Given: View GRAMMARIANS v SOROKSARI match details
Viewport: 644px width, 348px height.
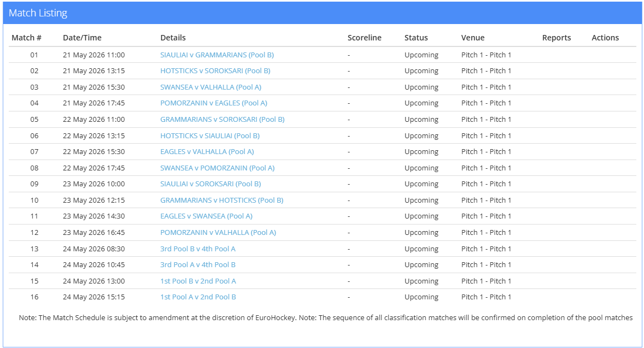Looking at the screenshot, I should [x=222, y=120].
